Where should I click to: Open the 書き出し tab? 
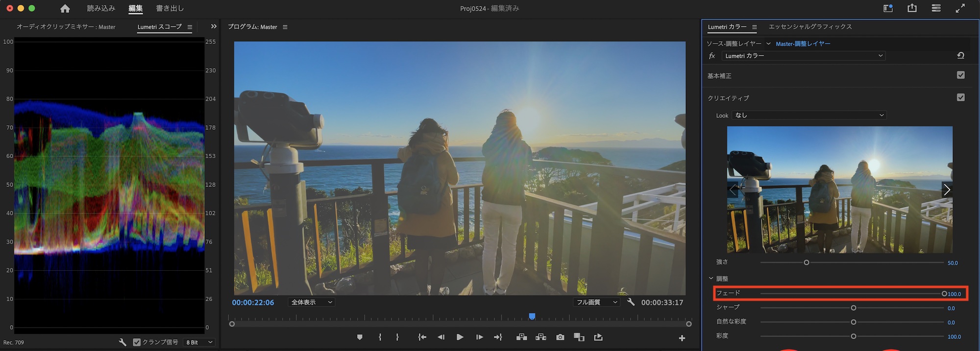click(170, 8)
